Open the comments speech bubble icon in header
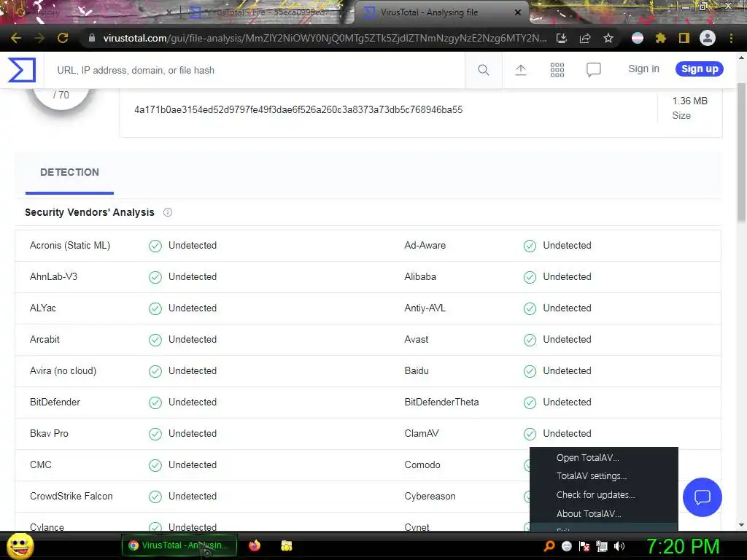 click(594, 70)
